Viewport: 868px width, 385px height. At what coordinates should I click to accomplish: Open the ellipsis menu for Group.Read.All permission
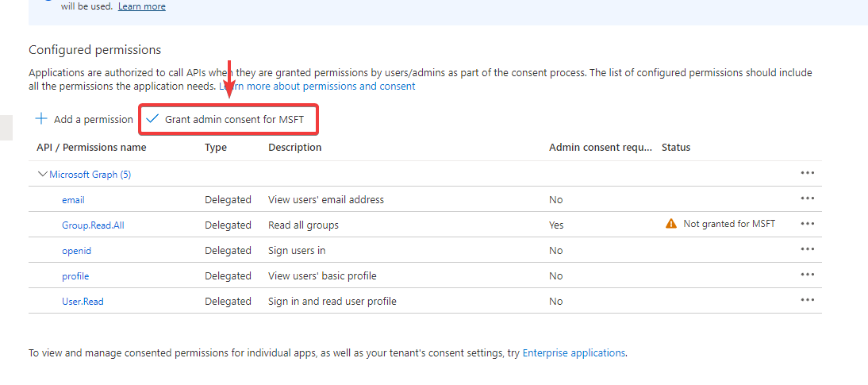(x=808, y=224)
